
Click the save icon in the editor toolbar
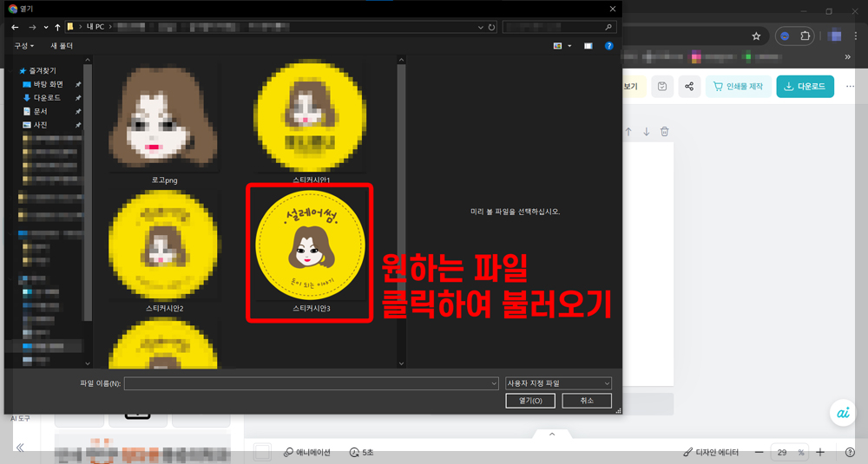click(662, 86)
